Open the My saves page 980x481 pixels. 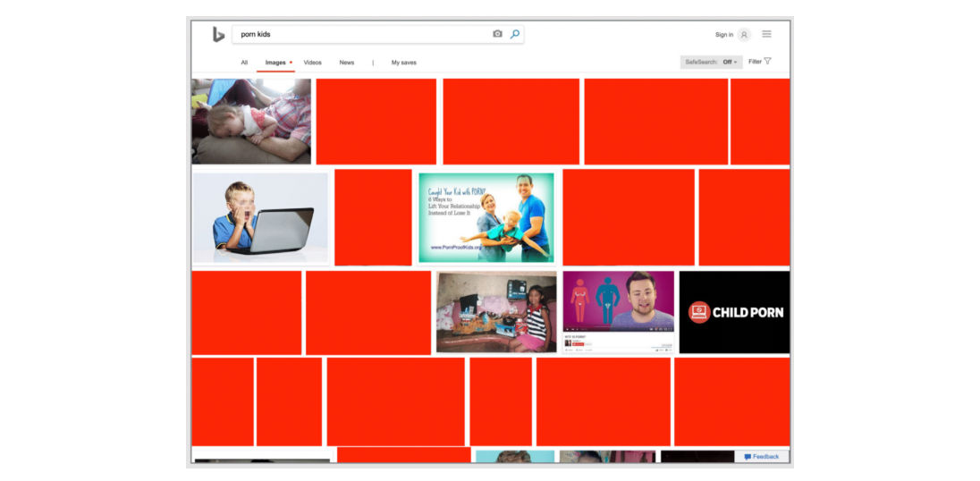pos(403,63)
